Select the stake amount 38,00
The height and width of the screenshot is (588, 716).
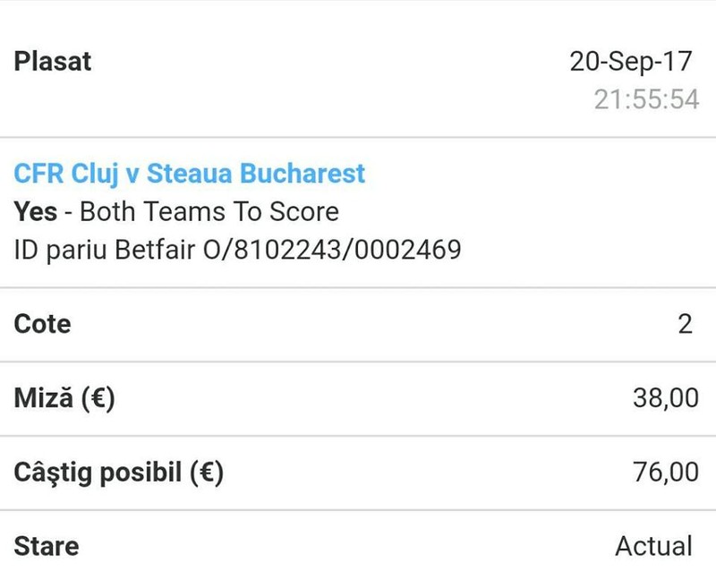(666, 398)
